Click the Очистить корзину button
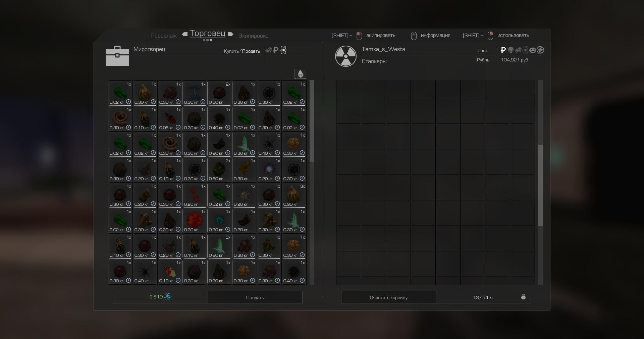644x339 pixels. coord(389,297)
